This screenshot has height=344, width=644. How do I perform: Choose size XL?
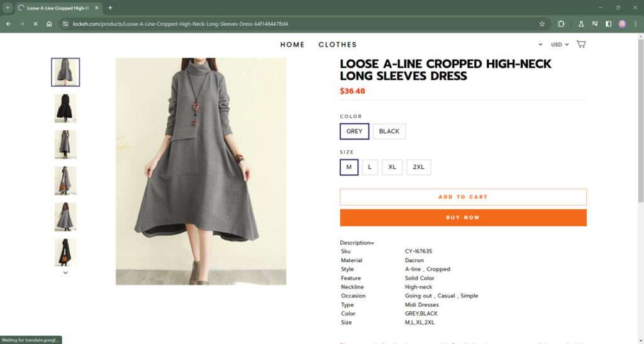(392, 167)
